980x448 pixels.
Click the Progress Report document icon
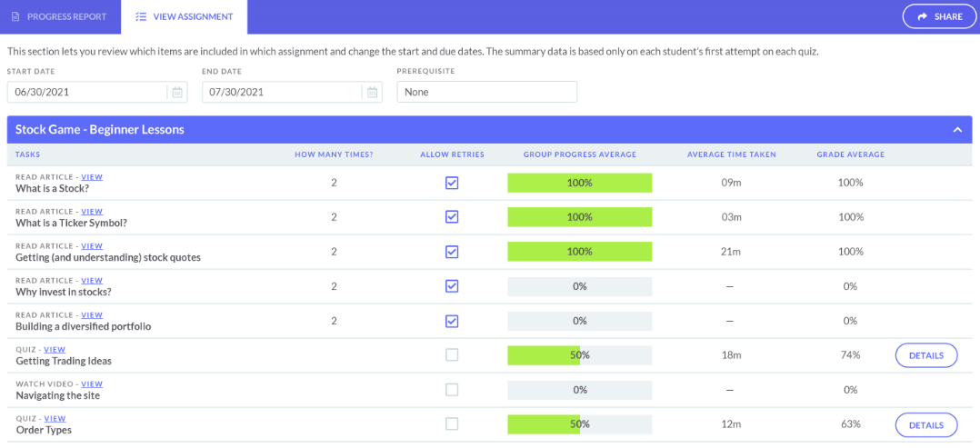[x=15, y=17]
